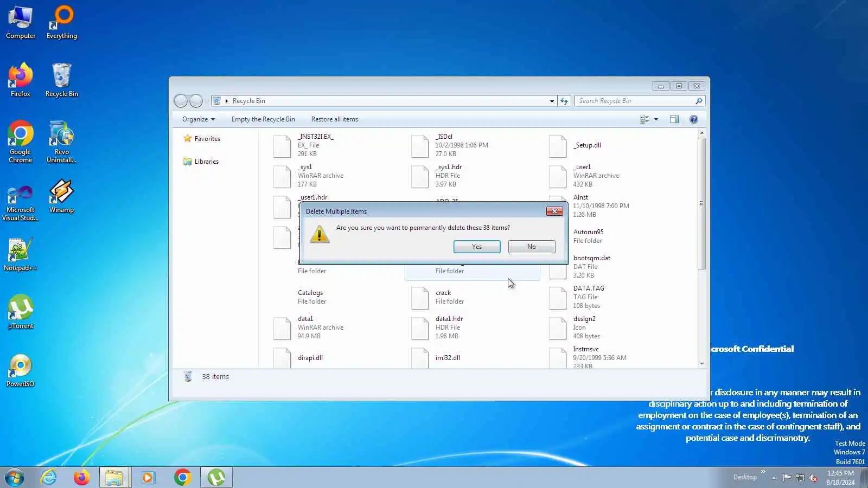Viewport: 868px width, 488px height.
Task: Open the change view dropdown arrow
Action: pyautogui.click(x=656, y=119)
